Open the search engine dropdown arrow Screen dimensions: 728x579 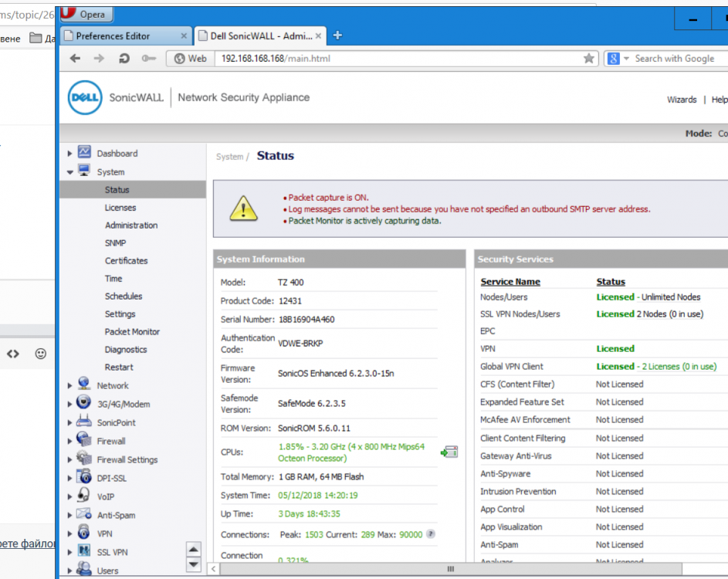pos(626,59)
